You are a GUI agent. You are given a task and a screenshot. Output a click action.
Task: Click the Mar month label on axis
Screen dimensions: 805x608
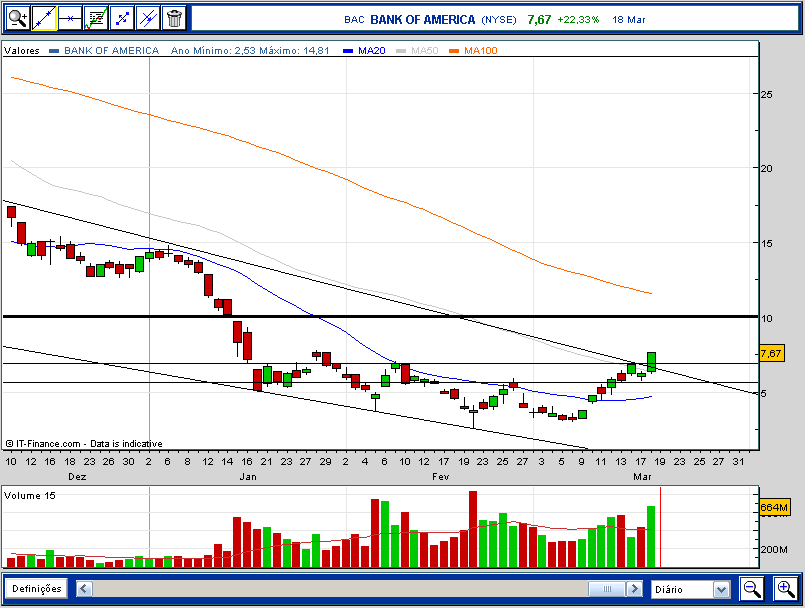(642, 477)
